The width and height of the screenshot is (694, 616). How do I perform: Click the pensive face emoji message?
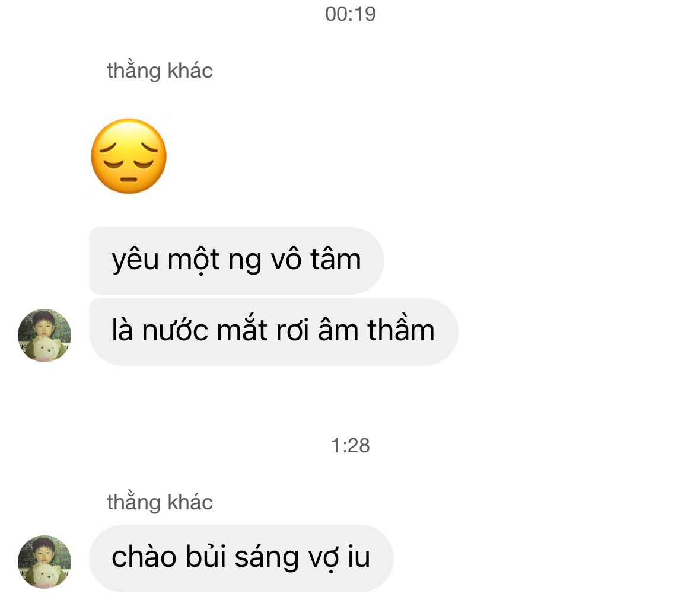click(129, 156)
